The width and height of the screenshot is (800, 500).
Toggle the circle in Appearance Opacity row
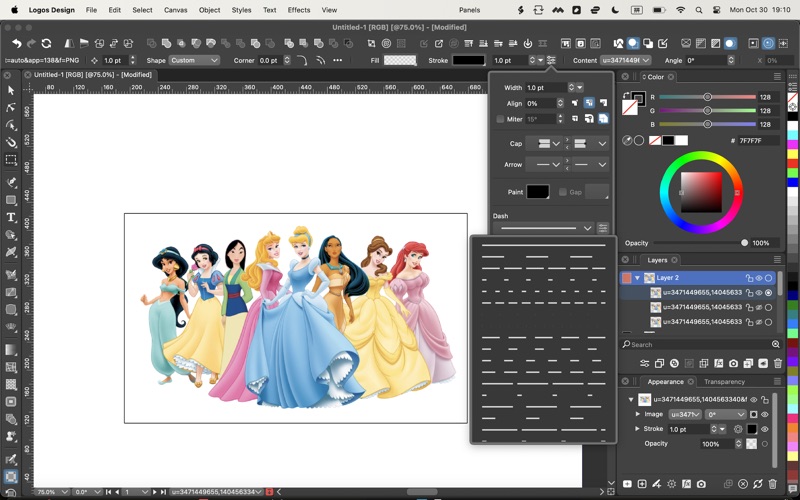(x=764, y=444)
